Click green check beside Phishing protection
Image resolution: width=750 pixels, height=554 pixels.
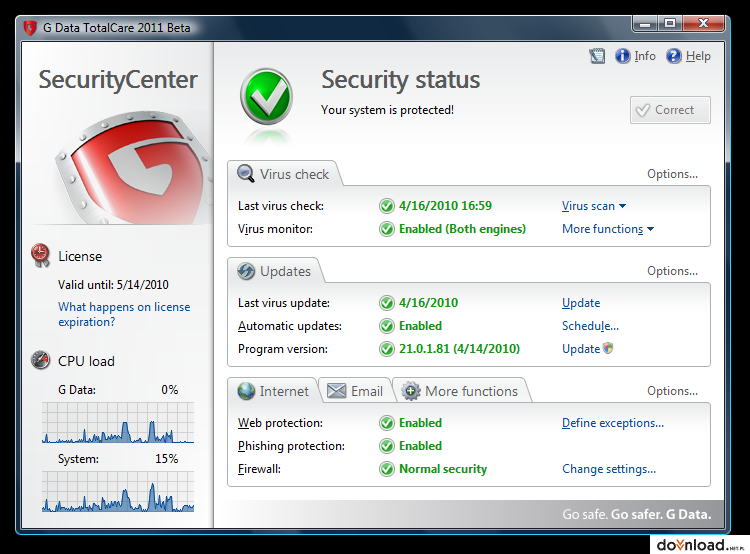386,446
